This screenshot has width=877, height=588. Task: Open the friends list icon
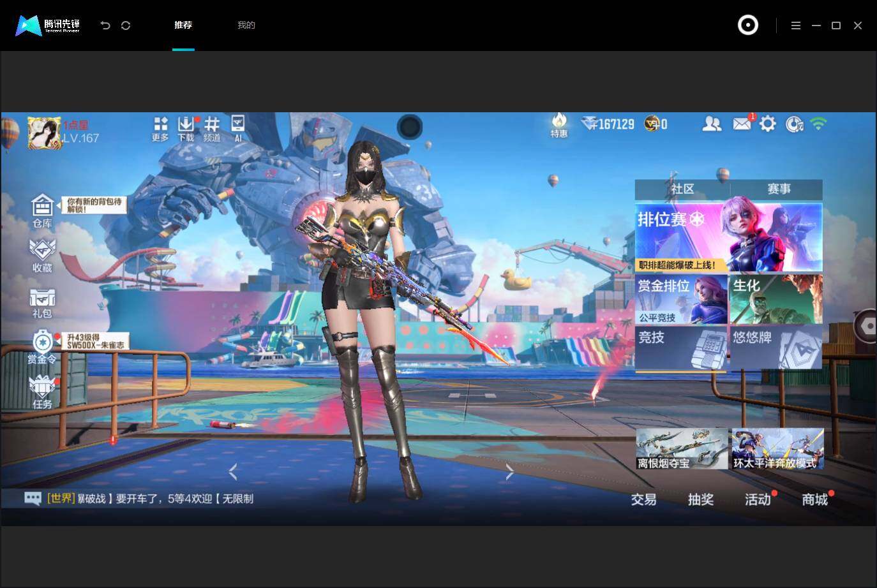712,124
